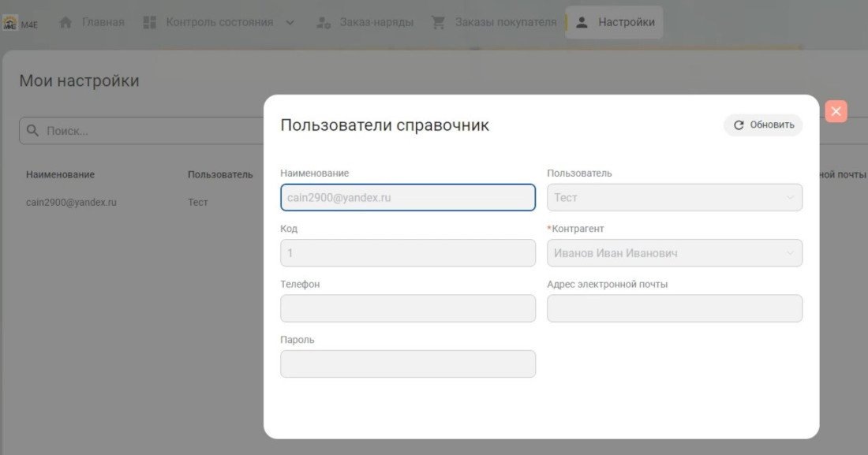Click the Код field containing 1
The image size is (868, 455).
coord(408,253)
